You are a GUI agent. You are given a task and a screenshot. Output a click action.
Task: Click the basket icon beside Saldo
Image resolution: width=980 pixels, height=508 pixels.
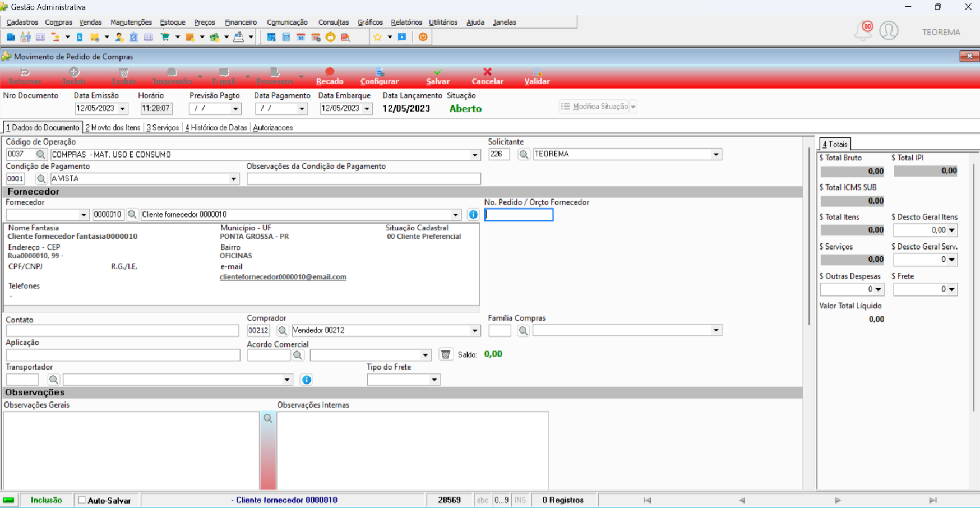point(446,354)
